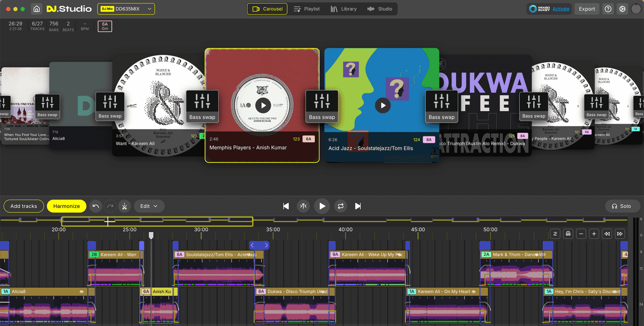Click the left blue chevron above the Soulstatejazz clip

252,245
